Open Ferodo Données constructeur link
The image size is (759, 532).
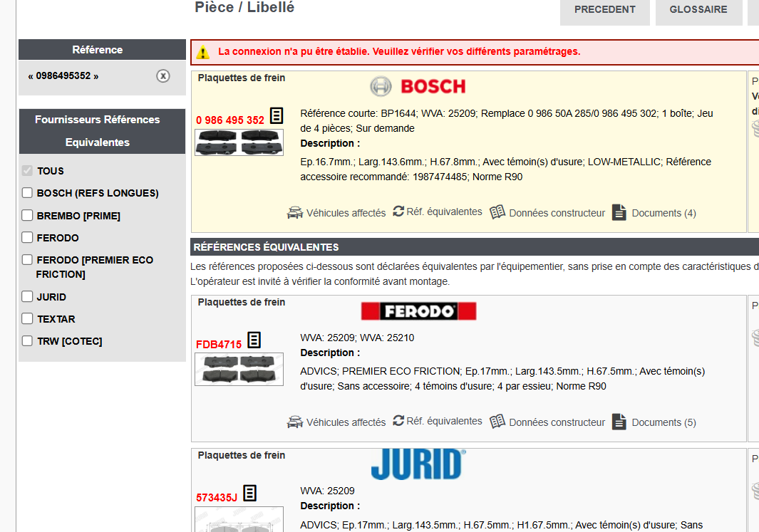pyautogui.click(x=557, y=422)
